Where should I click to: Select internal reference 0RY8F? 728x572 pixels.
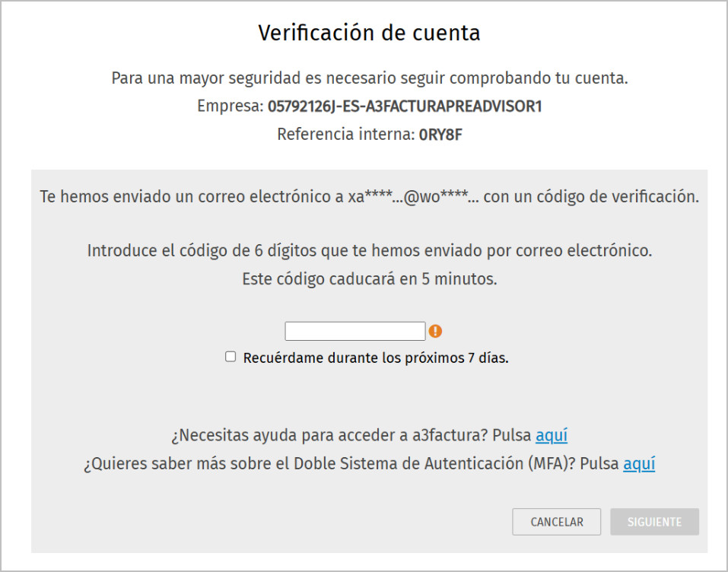[440, 135]
